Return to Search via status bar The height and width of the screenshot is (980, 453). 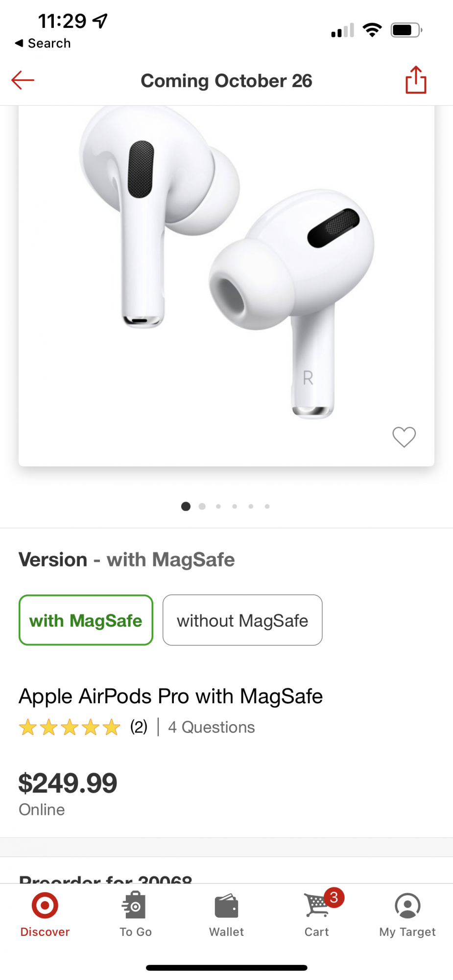pos(43,43)
